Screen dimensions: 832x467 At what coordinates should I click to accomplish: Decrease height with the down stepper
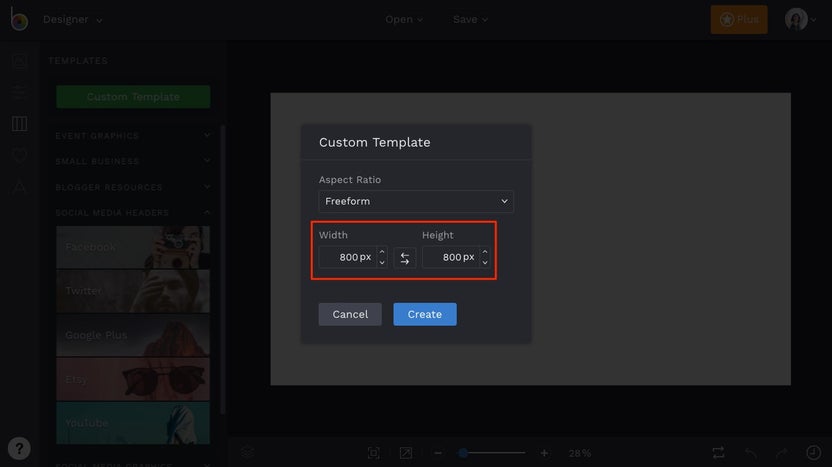485,263
